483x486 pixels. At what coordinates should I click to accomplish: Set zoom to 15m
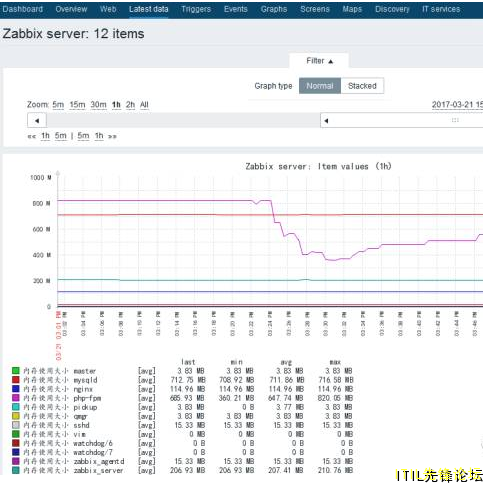pos(77,105)
